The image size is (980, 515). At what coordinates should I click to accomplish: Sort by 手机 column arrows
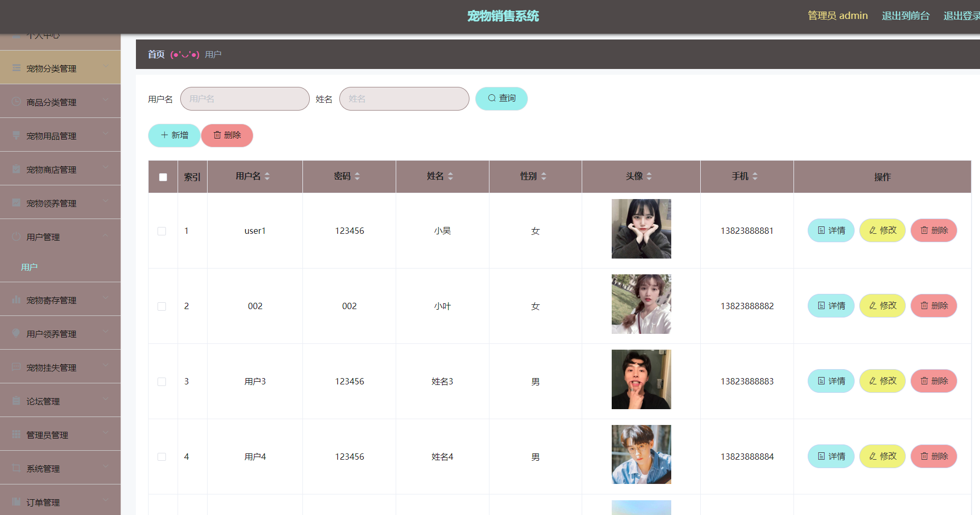click(755, 176)
